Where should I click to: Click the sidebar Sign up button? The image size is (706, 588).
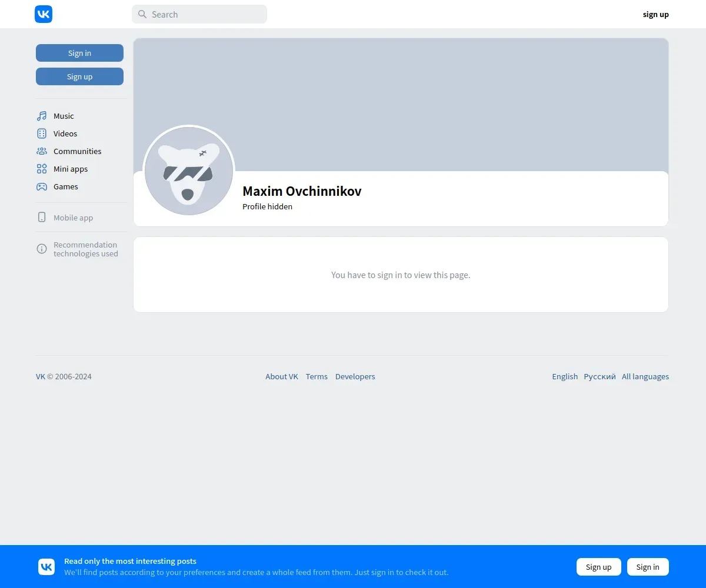pyautogui.click(x=79, y=76)
